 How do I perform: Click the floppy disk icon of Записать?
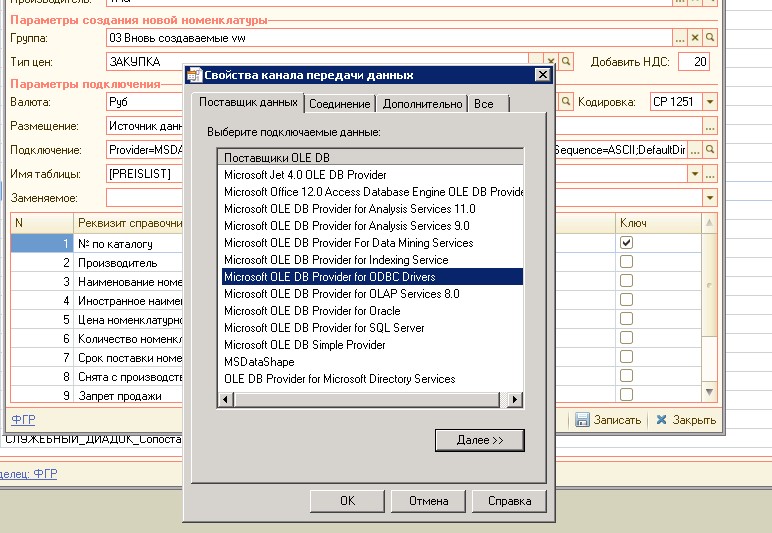pos(582,420)
